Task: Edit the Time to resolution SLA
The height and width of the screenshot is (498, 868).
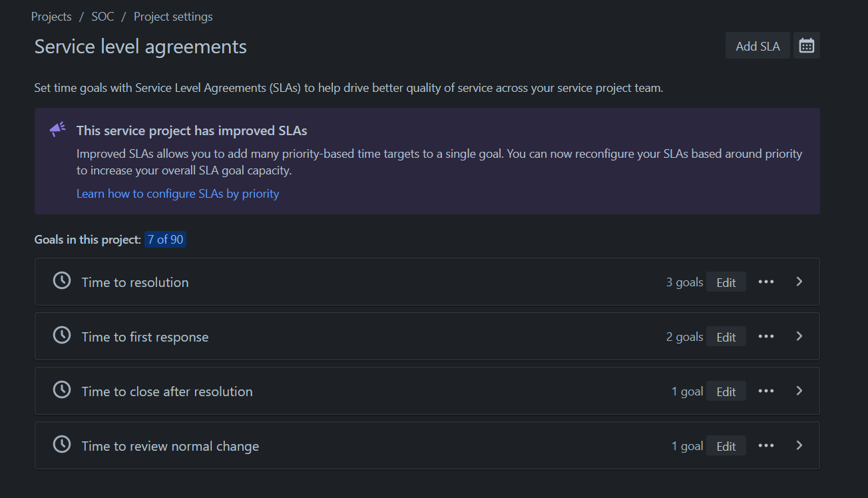Action: pyautogui.click(x=726, y=282)
